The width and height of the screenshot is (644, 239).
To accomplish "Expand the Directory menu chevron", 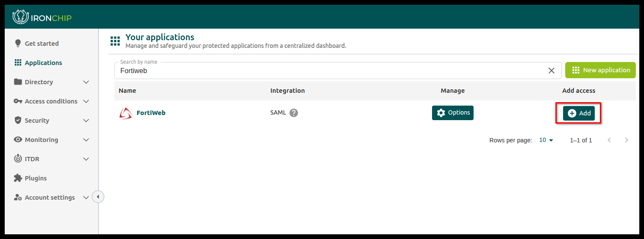I will click(86, 82).
